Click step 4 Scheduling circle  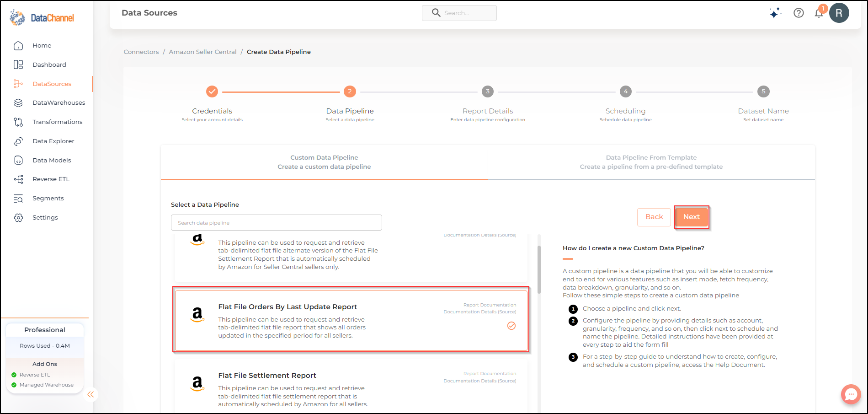click(626, 91)
